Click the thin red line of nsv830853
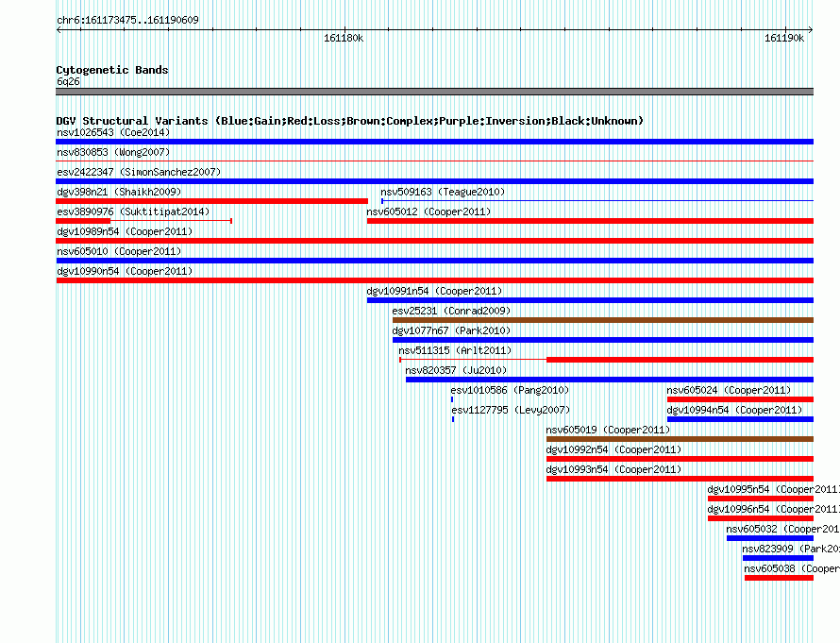 [x=434, y=161]
